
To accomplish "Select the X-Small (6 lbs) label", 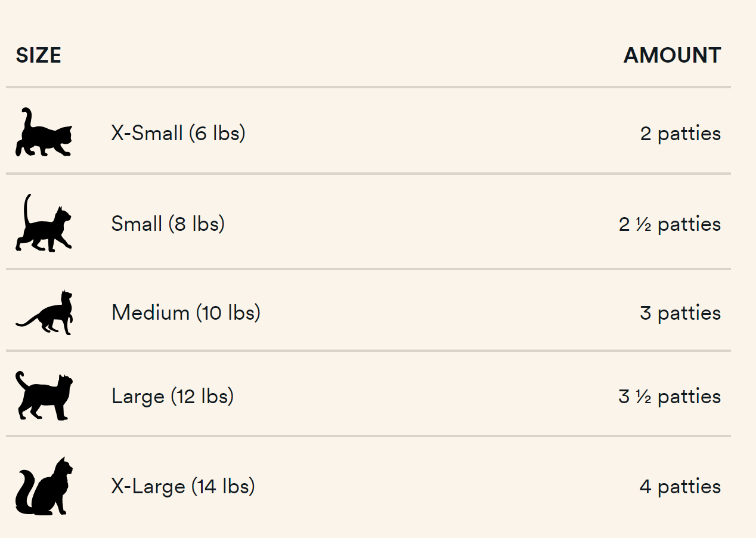I will click(x=178, y=133).
